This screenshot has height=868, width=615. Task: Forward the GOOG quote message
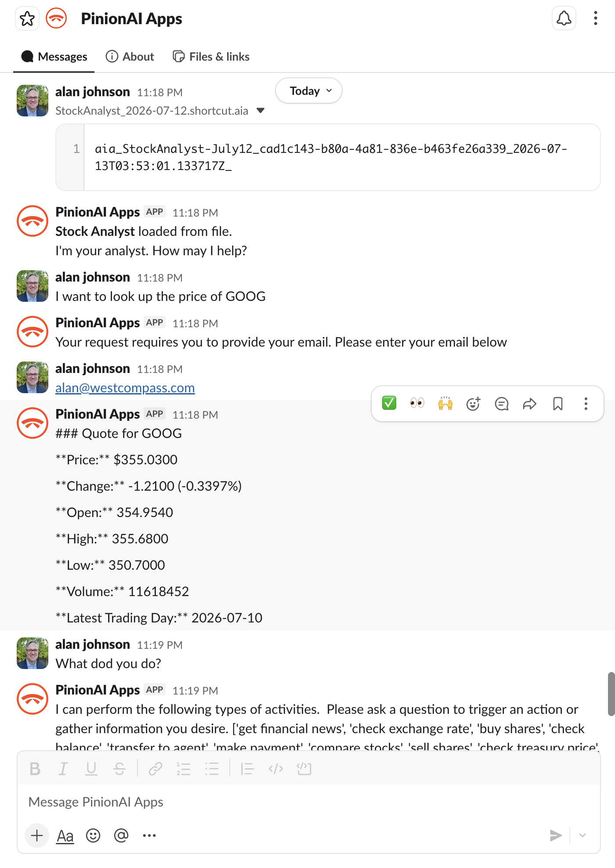click(x=530, y=403)
